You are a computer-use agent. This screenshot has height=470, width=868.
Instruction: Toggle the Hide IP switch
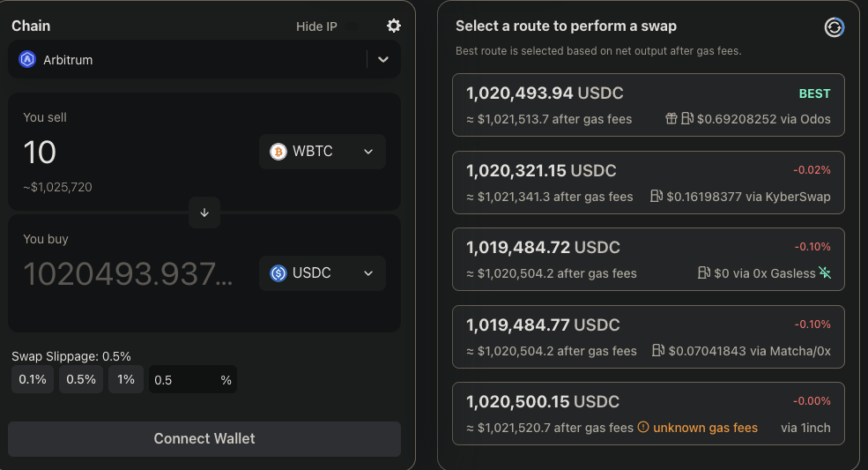point(352,26)
